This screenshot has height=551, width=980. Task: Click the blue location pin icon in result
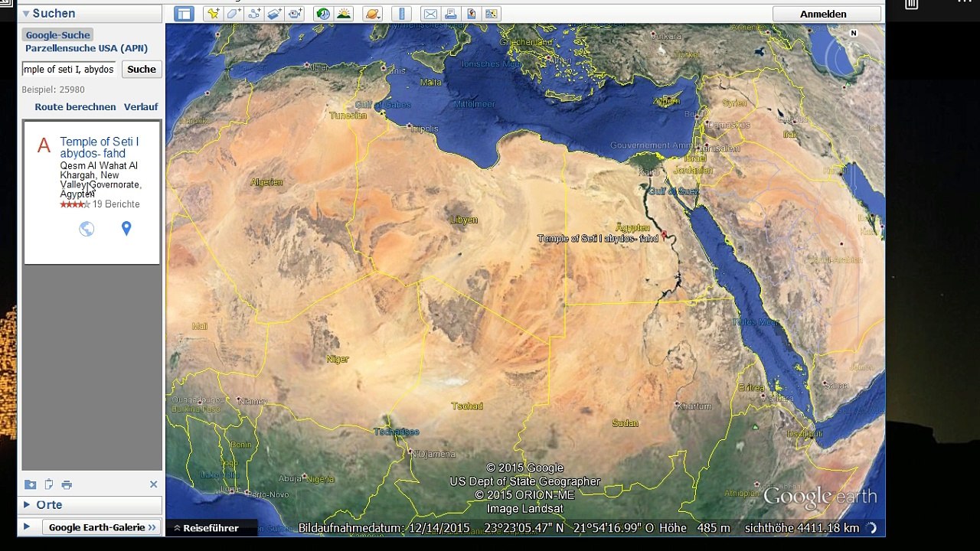coord(126,228)
